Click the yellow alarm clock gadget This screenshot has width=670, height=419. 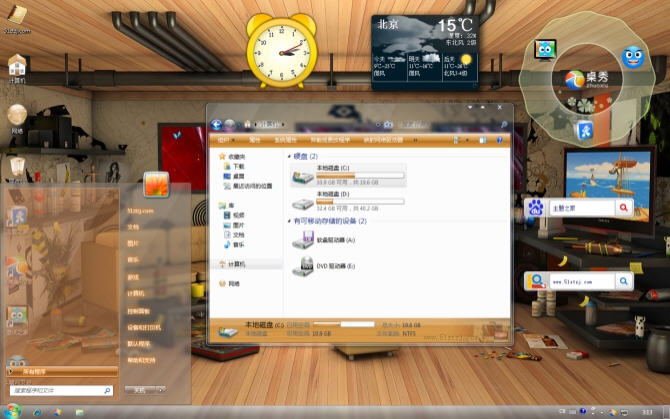pyautogui.click(x=282, y=51)
